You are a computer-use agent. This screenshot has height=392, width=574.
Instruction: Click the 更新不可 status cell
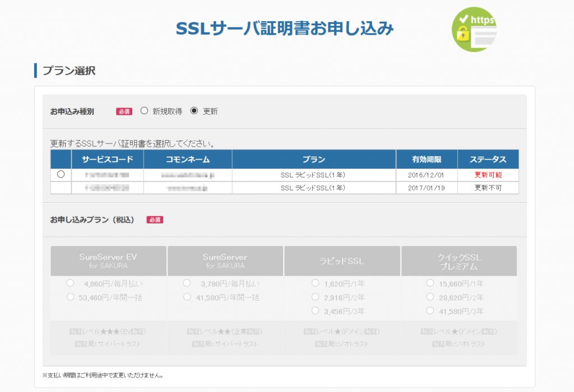click(x=488, y=188)
